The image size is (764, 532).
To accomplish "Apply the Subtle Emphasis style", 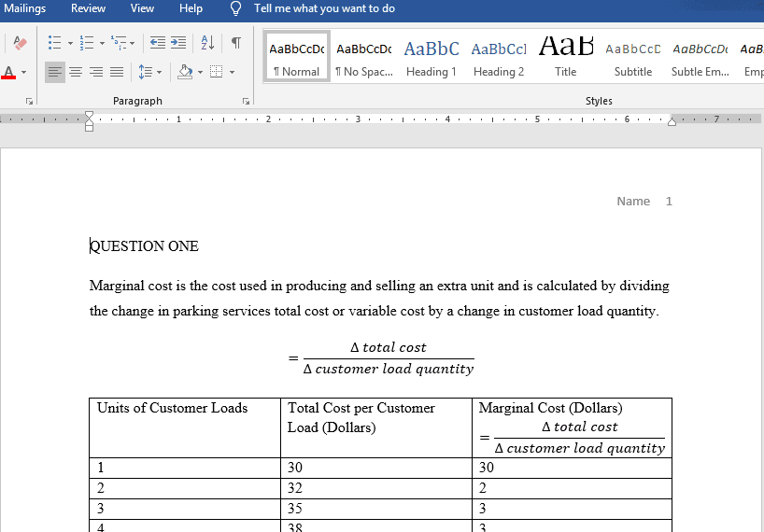I will click(700, 55).
